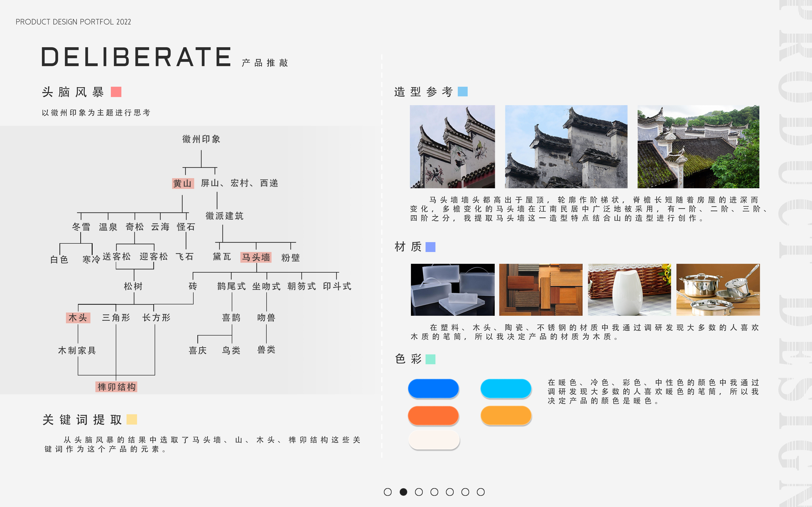Click the pink square beside 头脑风暴 heading
This screenshot has width=812, height=507.
[116, 92]
